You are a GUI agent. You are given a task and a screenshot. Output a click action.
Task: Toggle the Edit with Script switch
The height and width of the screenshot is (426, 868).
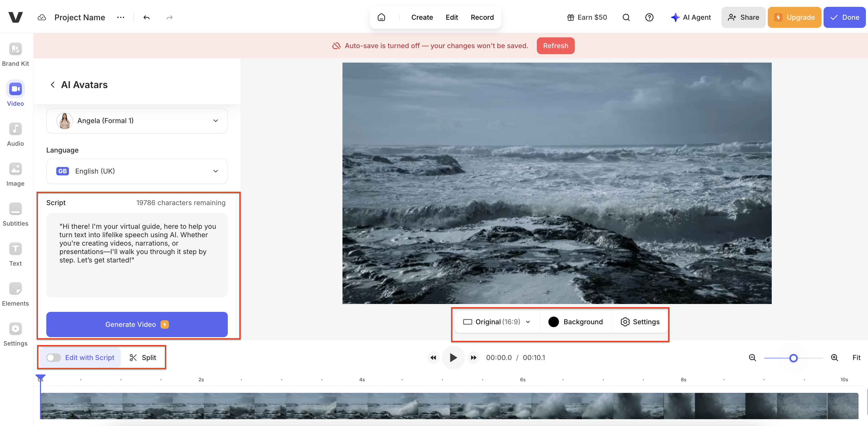click(54, 358)
